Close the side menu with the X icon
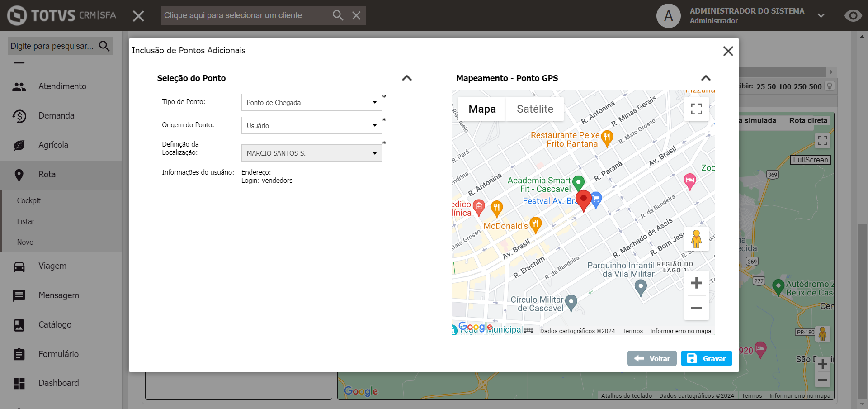The width and height of the screenshot is (868, 409). [x=138, y=16]
